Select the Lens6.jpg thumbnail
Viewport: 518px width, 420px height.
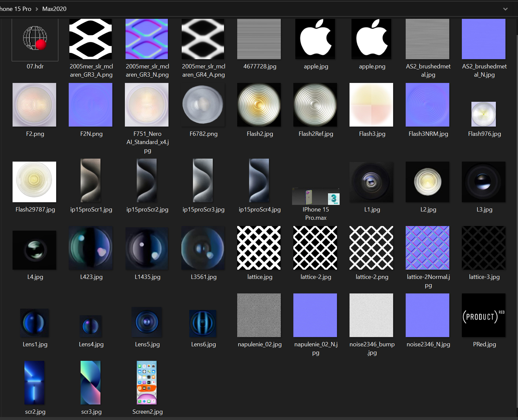(203, 324)
